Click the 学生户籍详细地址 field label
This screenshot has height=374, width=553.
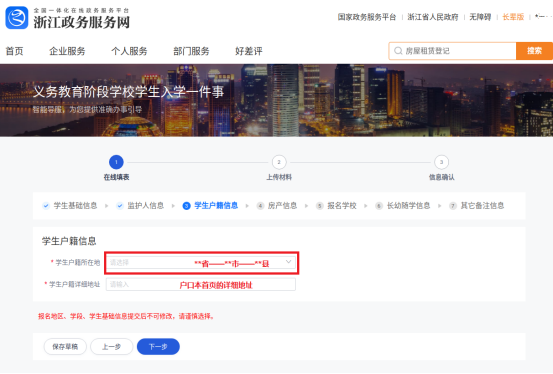pyautogui.click(x=74, y=284)
